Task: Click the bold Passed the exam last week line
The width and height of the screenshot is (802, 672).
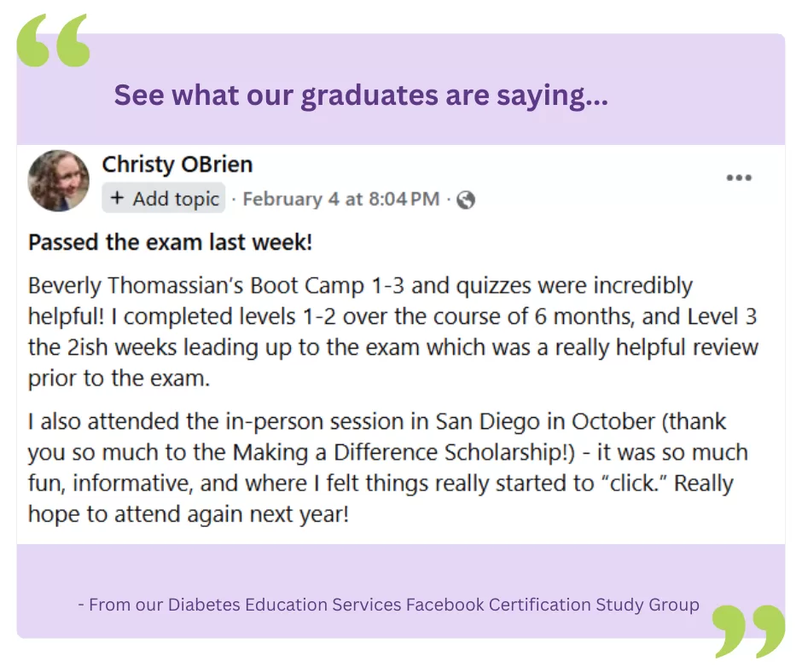Action: tap(171, 243)
